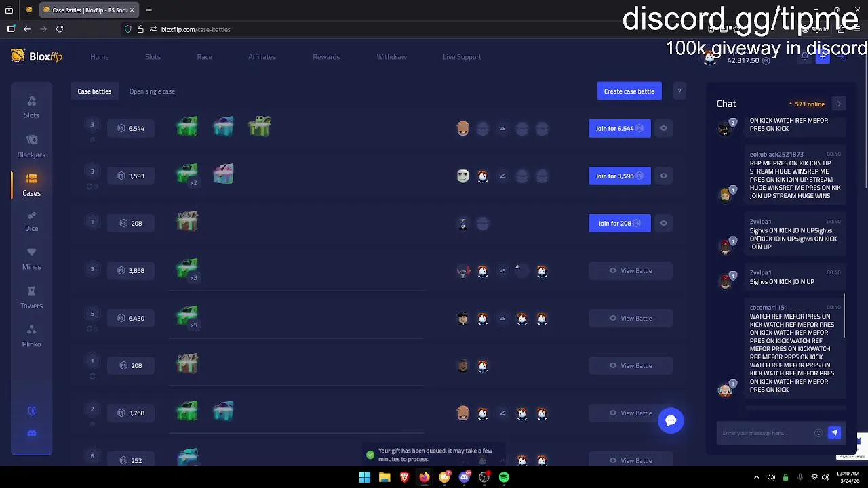Viewport: 868px width, 488px height.
Task: Show hidden system tray icons
Action: click(x=757, y=477)
